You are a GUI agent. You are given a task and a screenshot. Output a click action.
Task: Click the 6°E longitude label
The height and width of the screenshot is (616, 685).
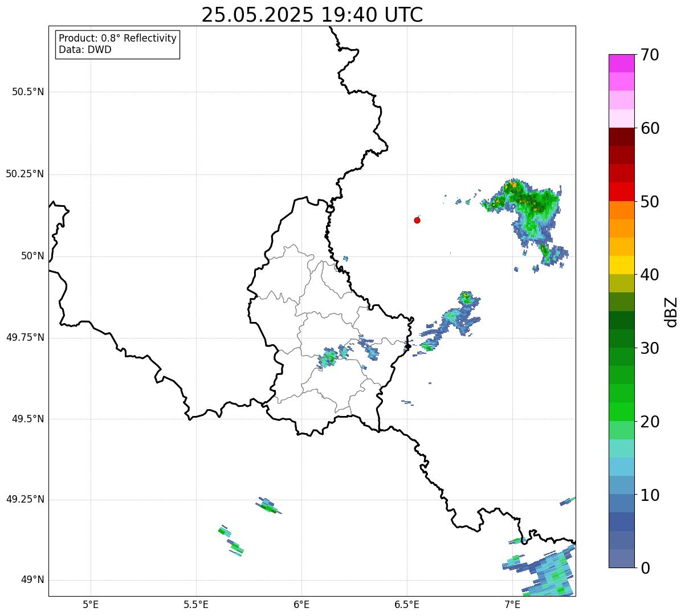tap(301, 604)
